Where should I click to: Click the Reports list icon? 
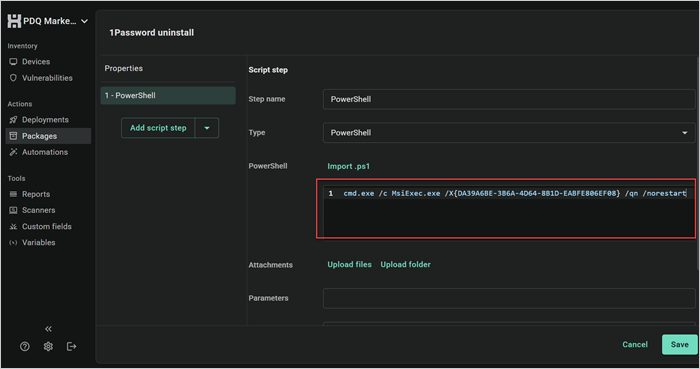13,194
